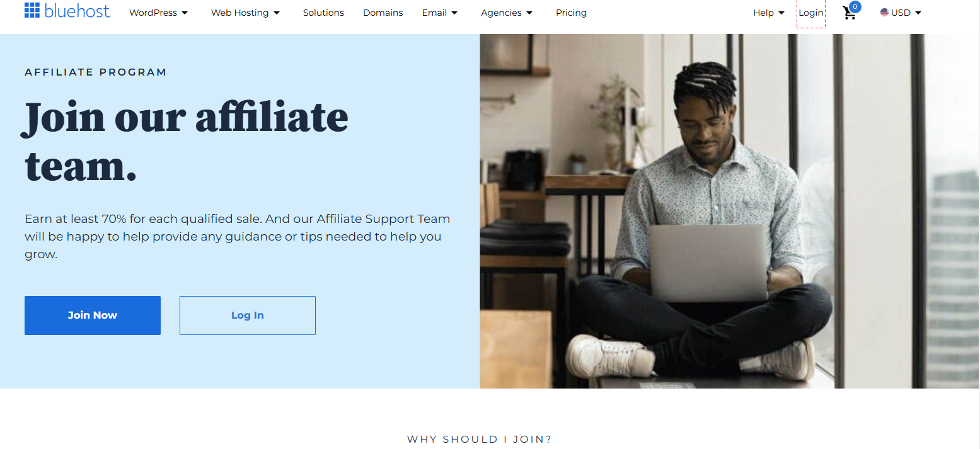Open the Domains menu item
Image resolution: width=980 pixels, height=449 pixels.
click(383, 13)
